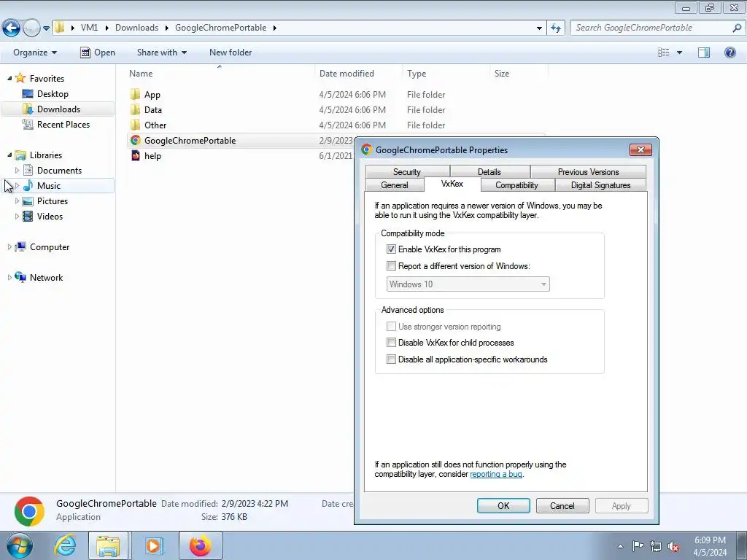The image size is (747, 560).
Task: Switch to the Details tab
Action: pos(489,172)
